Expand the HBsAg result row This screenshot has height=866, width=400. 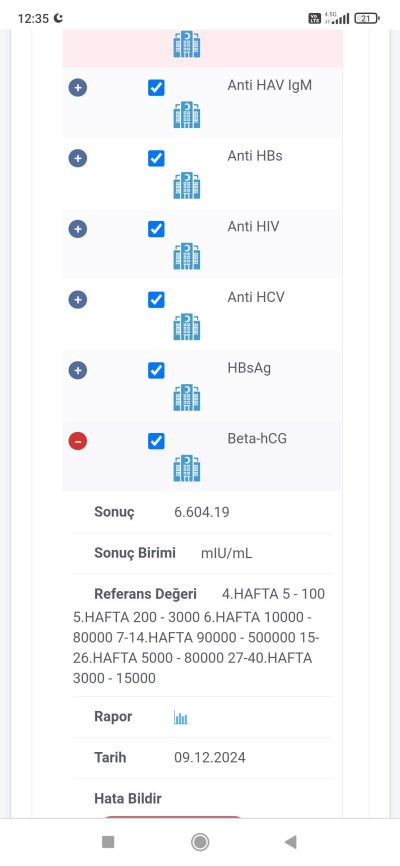point(78,371)
